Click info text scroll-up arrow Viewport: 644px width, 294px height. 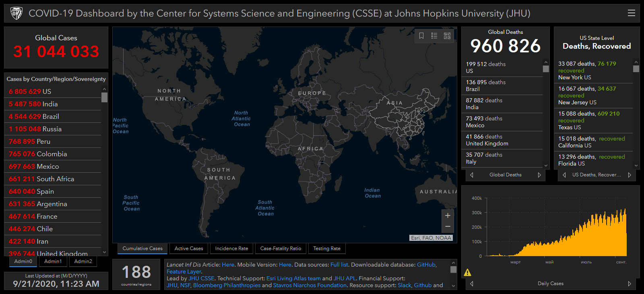point(453,263)
